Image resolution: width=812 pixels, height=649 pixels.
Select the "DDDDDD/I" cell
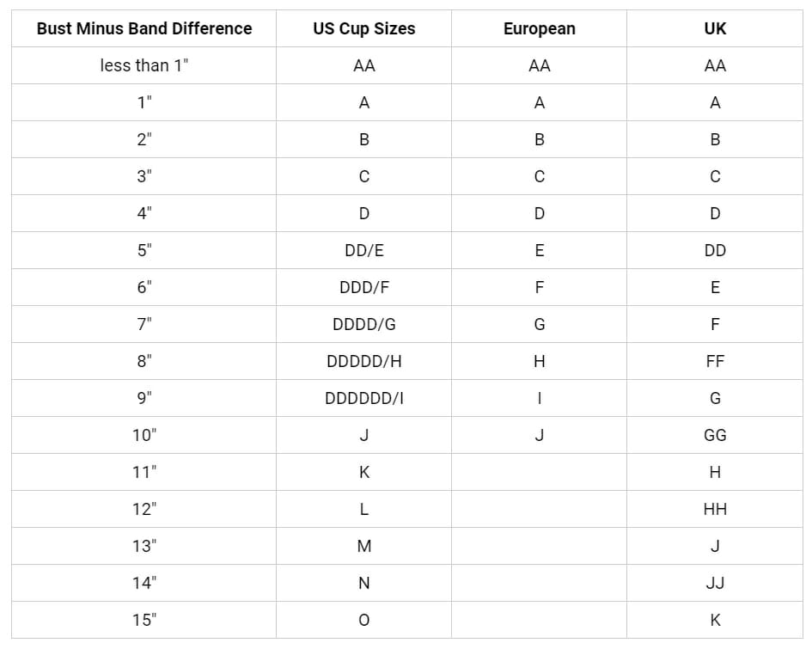364,398
